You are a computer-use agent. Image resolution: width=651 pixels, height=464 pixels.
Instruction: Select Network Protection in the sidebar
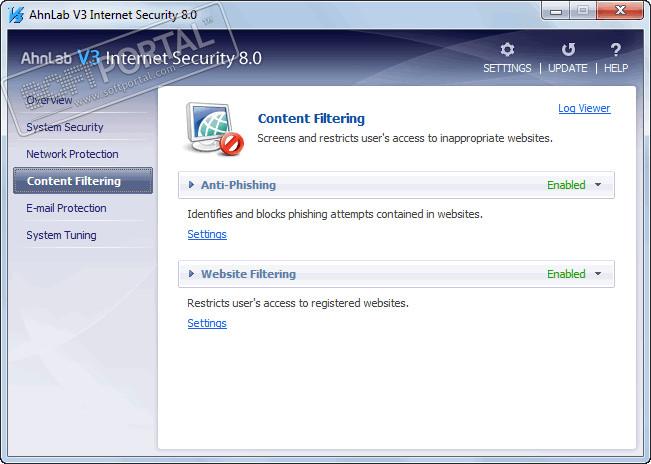pyautogui.click(x=72, y=154)
